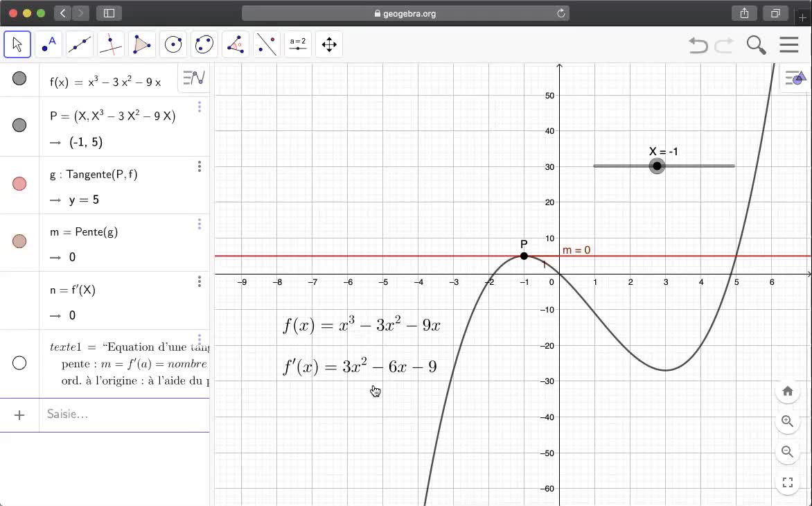Viewport: 812px width, 506px height.
Task: Open options menu for point P
Action: [200, 107]
